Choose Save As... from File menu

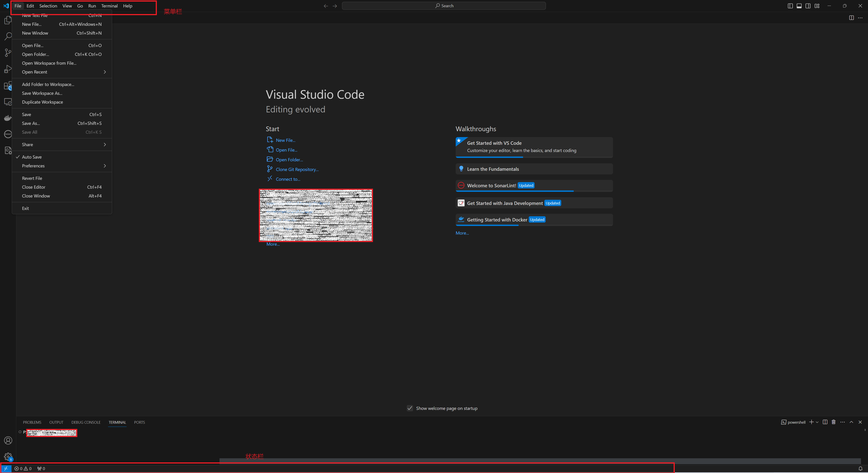(x=62, y=123)
